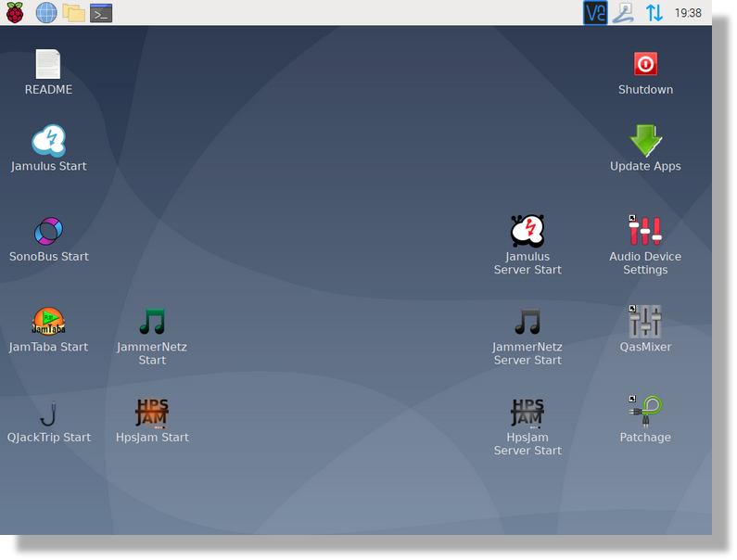Click the "Update Apps" label text

point(645,166)
